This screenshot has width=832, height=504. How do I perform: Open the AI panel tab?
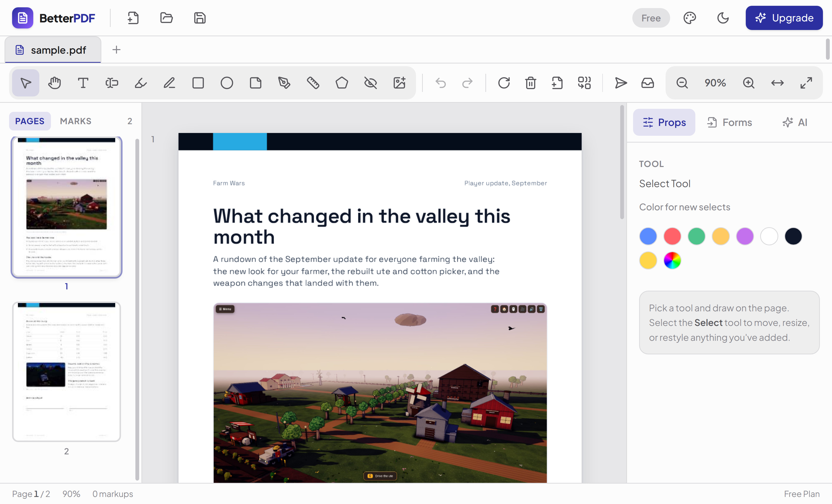click(794, 122)
